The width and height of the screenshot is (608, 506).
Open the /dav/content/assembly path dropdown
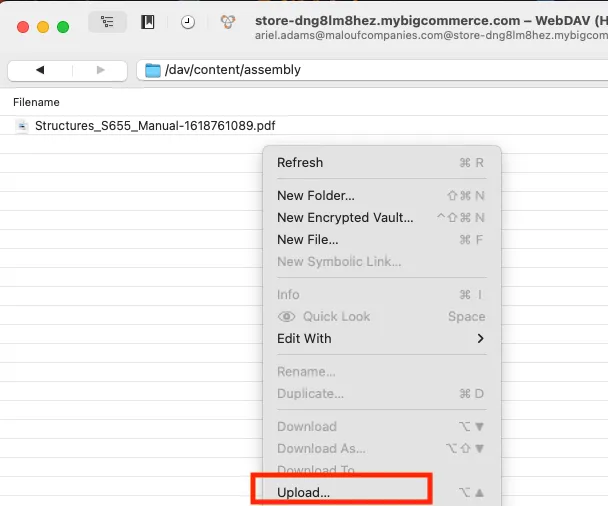372,70
